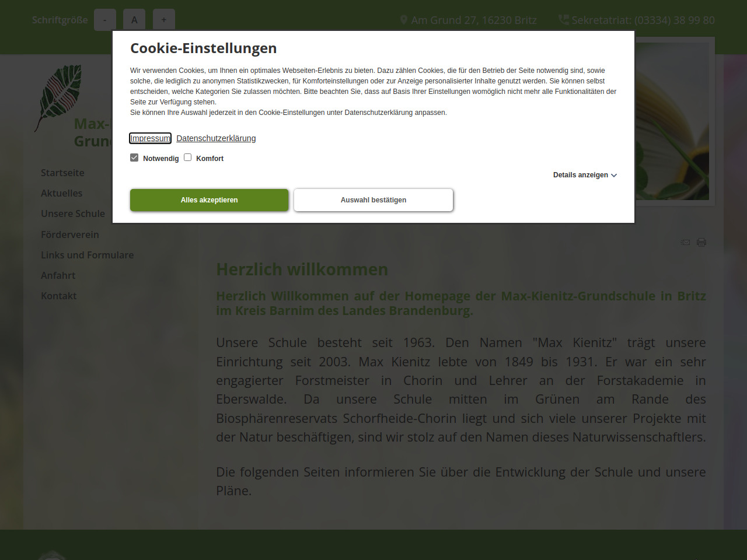Go to the Förderverein page
The width and height of the screenshot is (747, 560).
click(70, 235)
